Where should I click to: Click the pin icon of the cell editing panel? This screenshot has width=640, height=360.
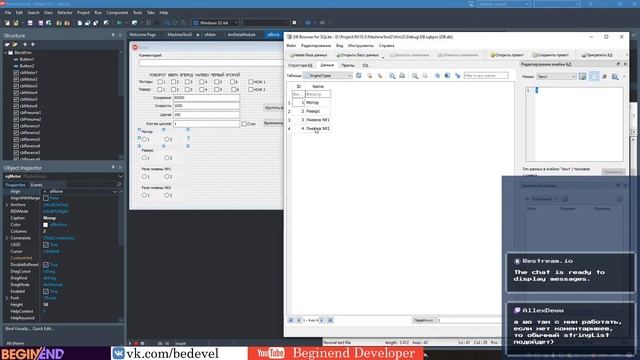pyautogui.click(x=618, y=64)
